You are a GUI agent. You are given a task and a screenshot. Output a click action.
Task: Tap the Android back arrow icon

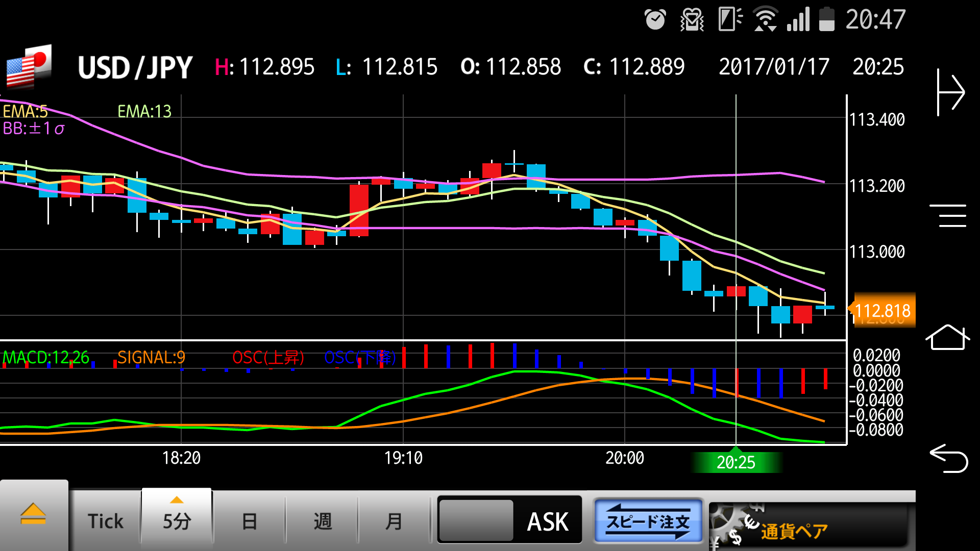949,458
